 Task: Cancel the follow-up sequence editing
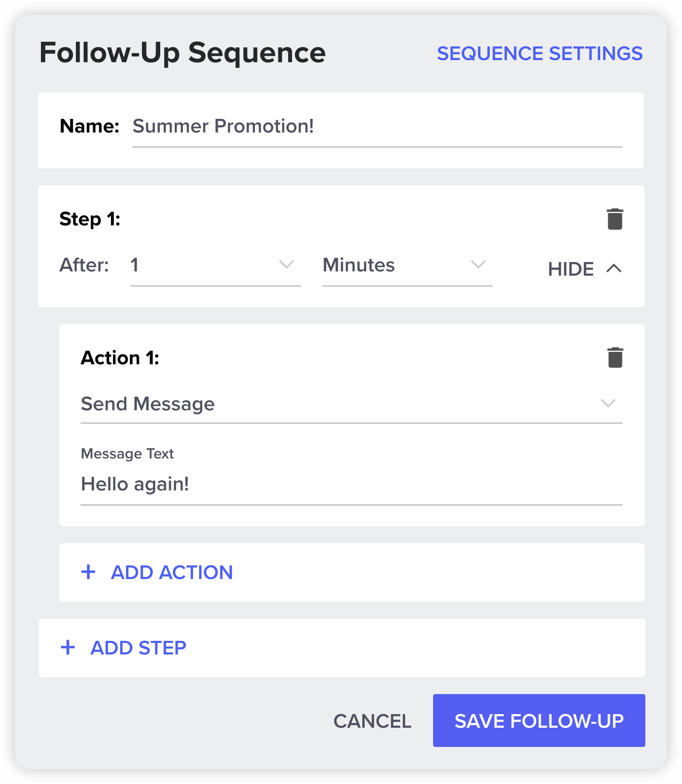pos(372,721)
